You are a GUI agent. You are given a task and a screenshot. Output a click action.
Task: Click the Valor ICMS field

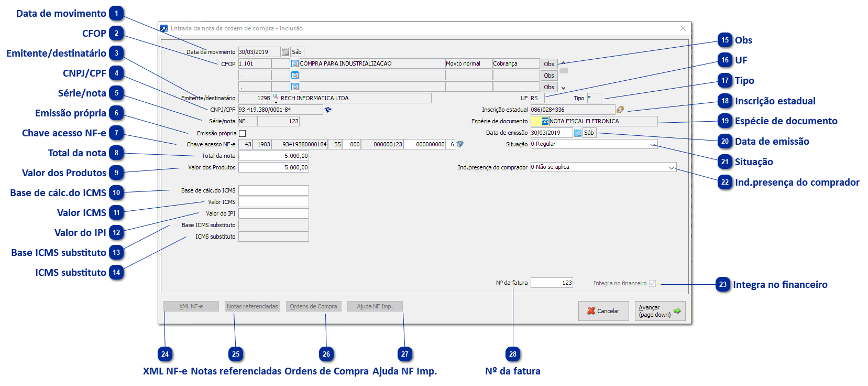click(x=273, y=202)
